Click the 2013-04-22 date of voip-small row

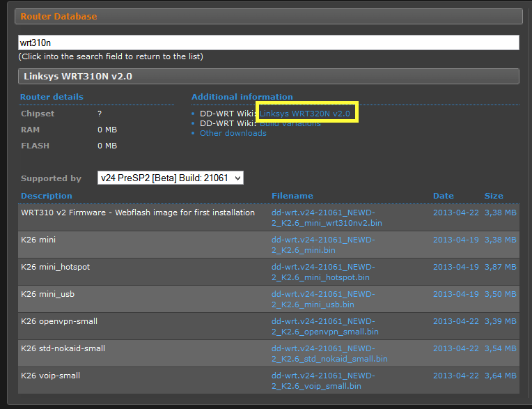455,376
